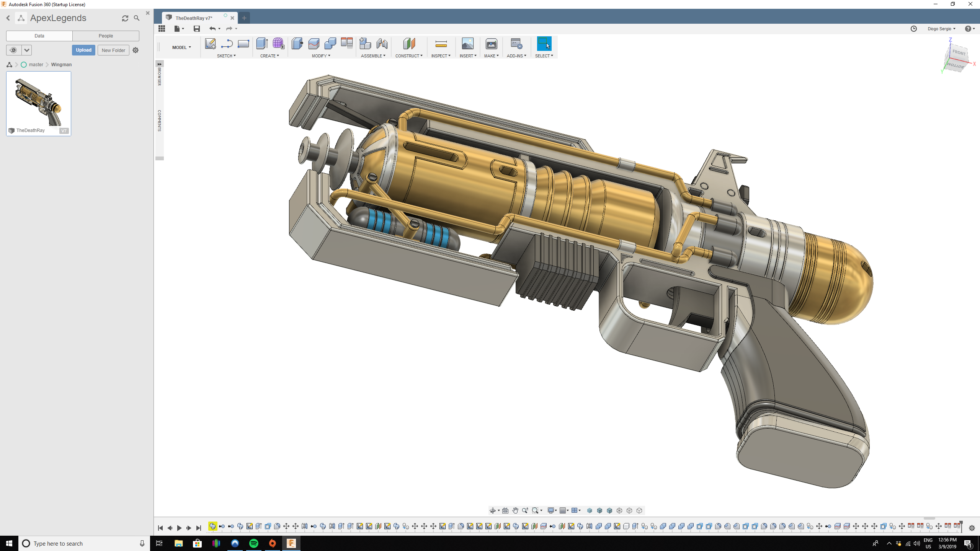Select the Line sketch tool

click(227, 44)
